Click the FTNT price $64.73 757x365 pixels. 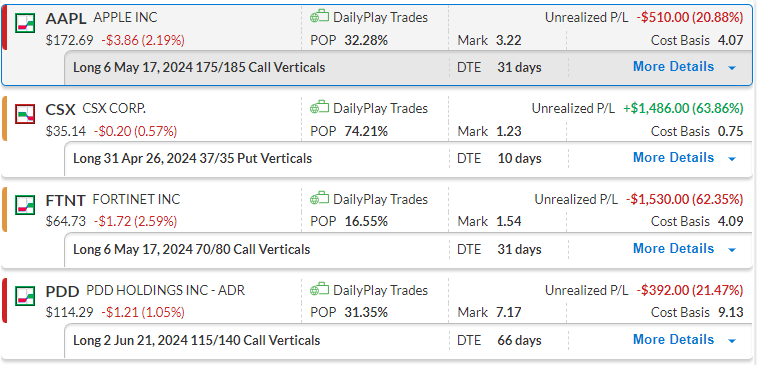(x=66, y=222)
